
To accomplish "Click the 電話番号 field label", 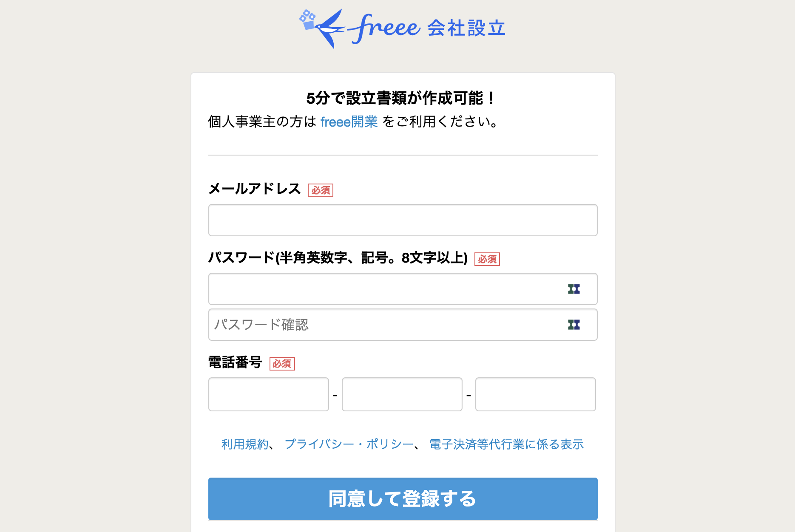I will [235, 362].
